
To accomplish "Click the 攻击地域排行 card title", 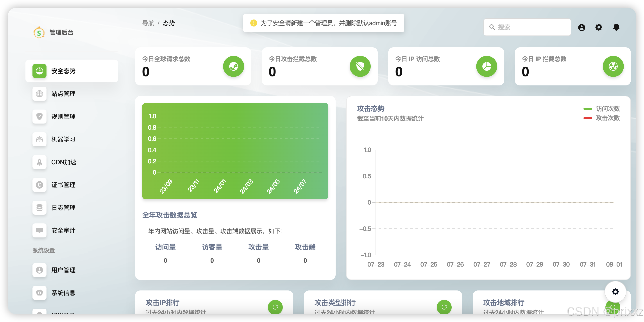I will pos(503,303).
